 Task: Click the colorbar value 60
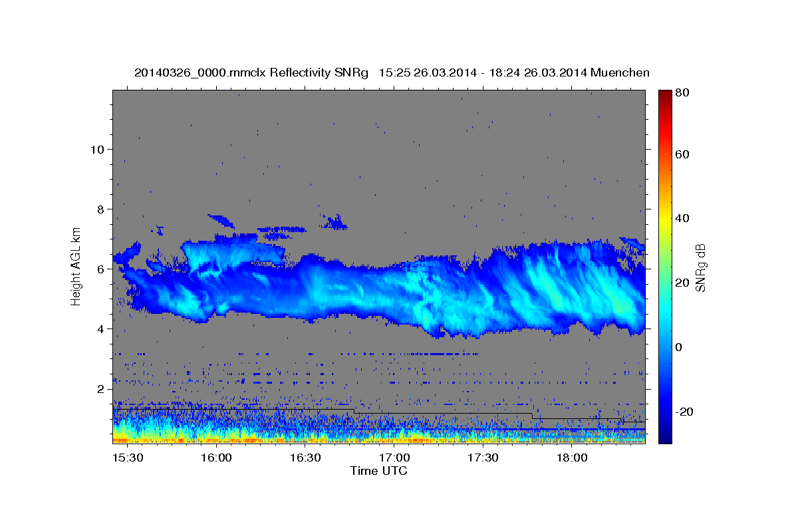(683, 154)
